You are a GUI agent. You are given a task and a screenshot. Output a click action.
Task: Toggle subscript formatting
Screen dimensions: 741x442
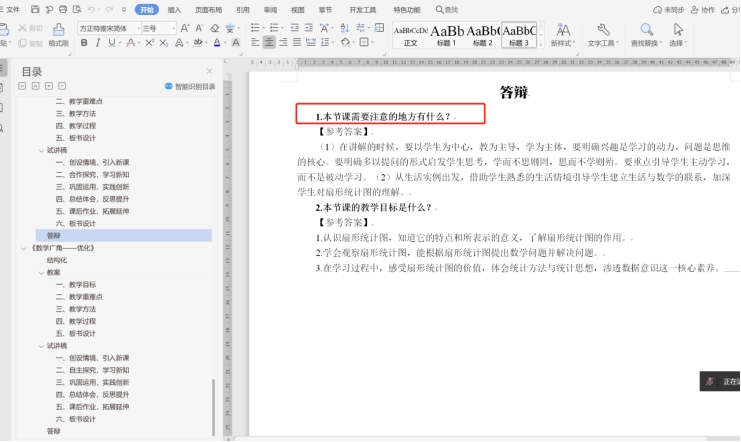(167, 43)
